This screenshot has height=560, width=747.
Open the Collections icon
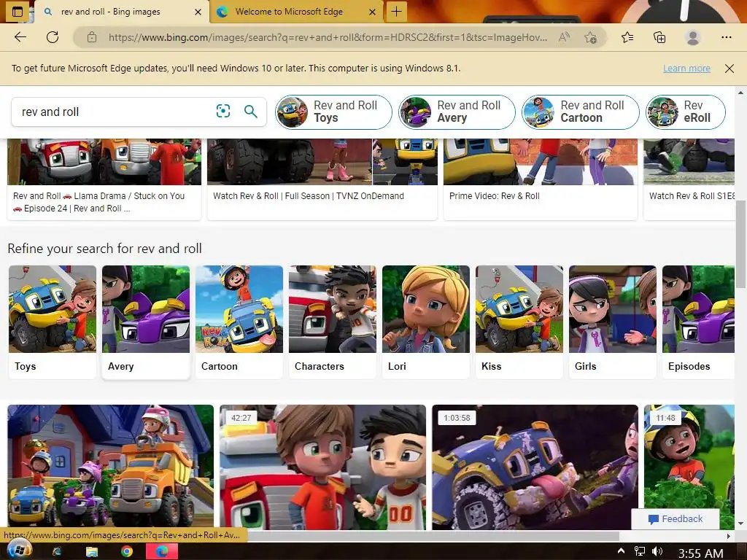click(659, 37)
